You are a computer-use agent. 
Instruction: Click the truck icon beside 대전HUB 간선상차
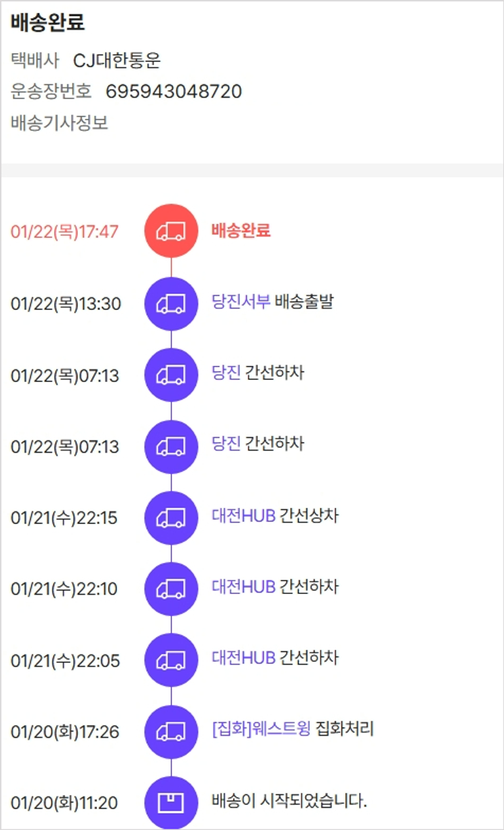171,517
